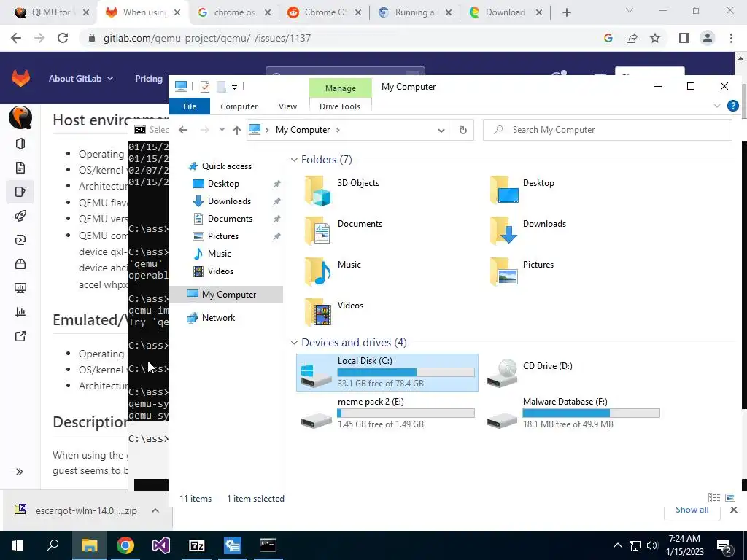This screenshot has height=560, width=747.
Task: Select Network in navigation pane
Action: [x=219, y=318]
